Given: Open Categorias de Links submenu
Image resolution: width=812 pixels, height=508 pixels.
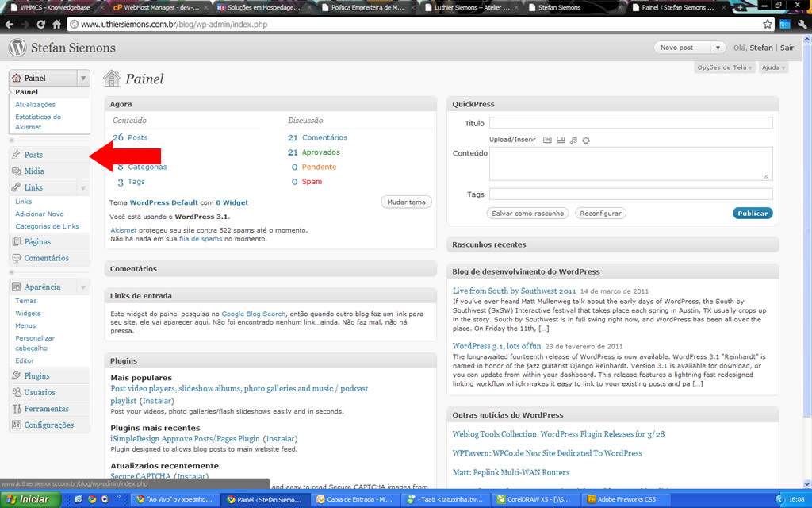Looking at the screenshot, I should point(47,226).
